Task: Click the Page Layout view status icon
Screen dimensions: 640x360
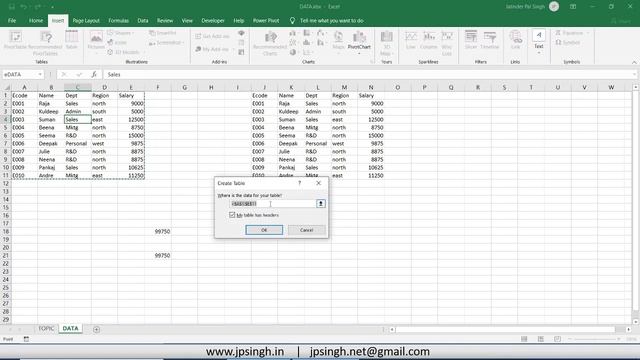Action: click(541, 339)
